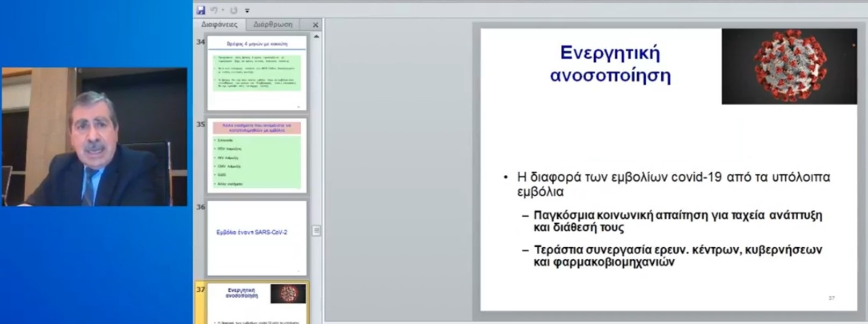Click the scroll up arrow in thumbnail pane
Viewport: 868px width, 324px height.
click(316, 37)
